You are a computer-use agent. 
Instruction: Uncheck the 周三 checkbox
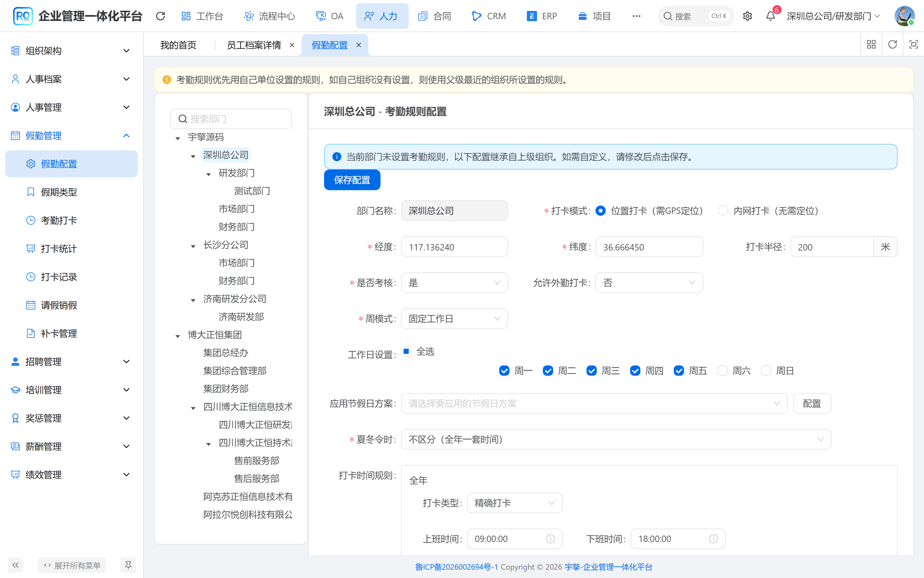591,371
